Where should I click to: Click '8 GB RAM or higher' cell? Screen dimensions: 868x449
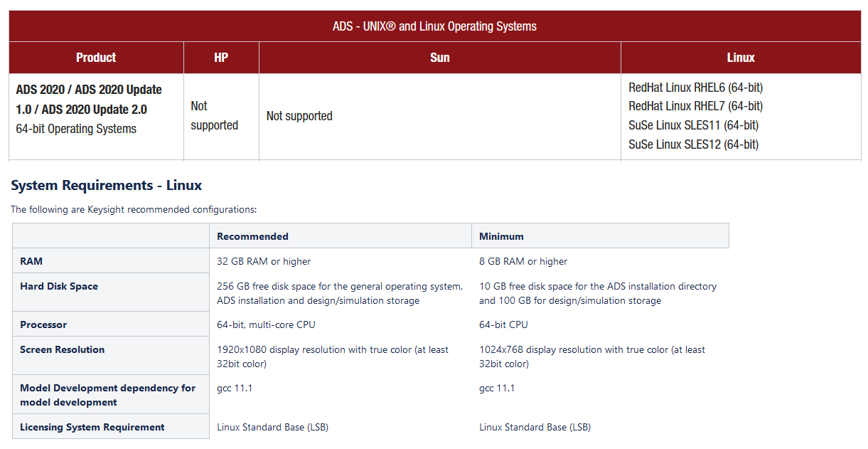point(523,261)
